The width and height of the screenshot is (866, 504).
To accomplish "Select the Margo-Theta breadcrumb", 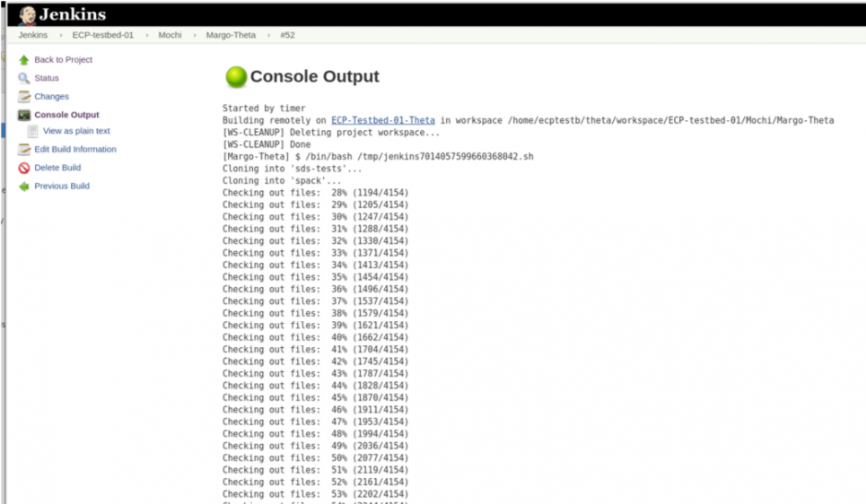I will 231,35.
